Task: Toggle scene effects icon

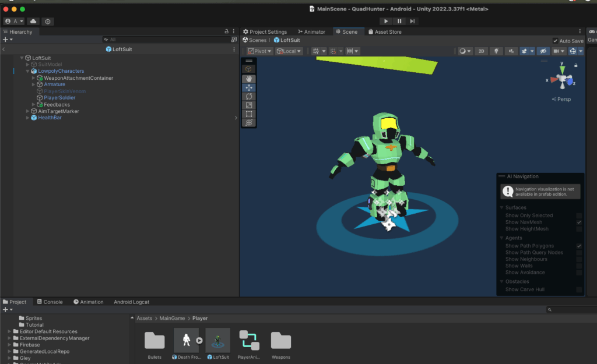Action: coord(524,51)
